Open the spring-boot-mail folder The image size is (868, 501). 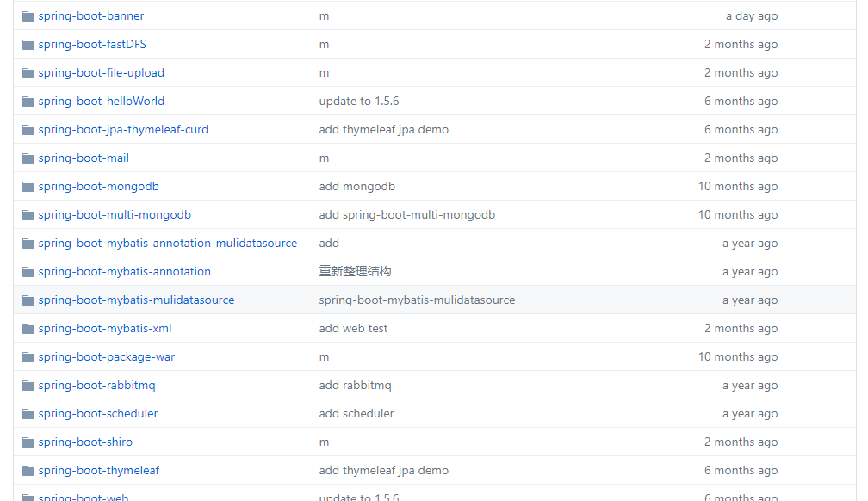84,158
